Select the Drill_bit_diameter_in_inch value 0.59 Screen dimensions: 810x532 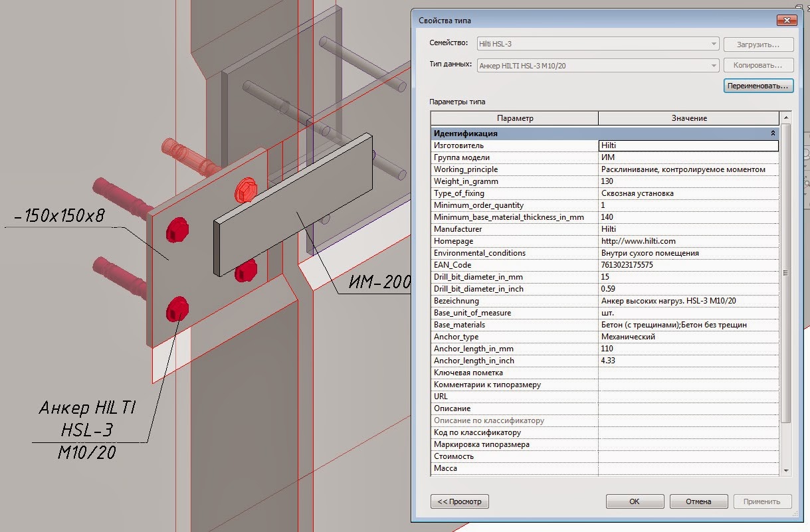point(688,289)
